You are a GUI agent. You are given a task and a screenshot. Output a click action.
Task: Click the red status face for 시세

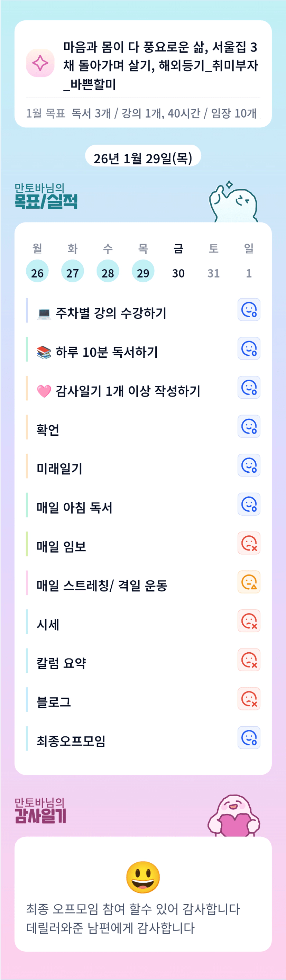pyautogui.click(x=249, y=621)
